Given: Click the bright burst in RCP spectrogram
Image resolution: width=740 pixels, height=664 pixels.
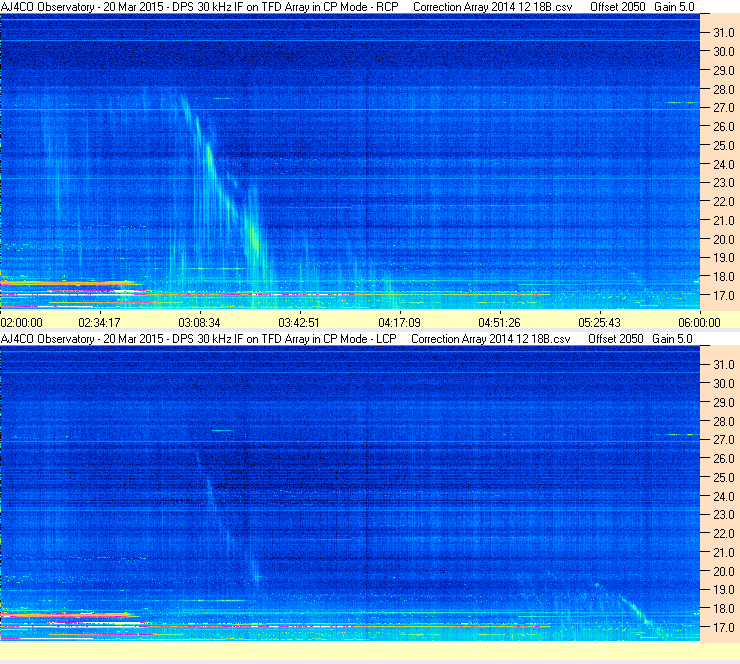Looking at the screenshot, I should (255, 238).
